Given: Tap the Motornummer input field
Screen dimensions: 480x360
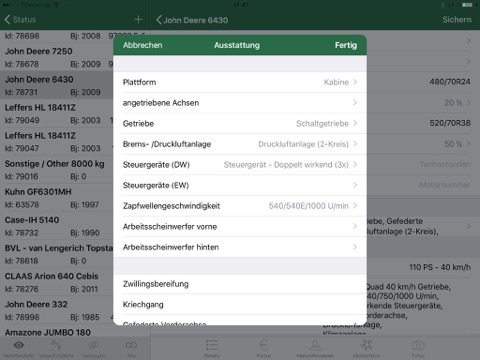Looking at the screenshot, I should point(445,185).
